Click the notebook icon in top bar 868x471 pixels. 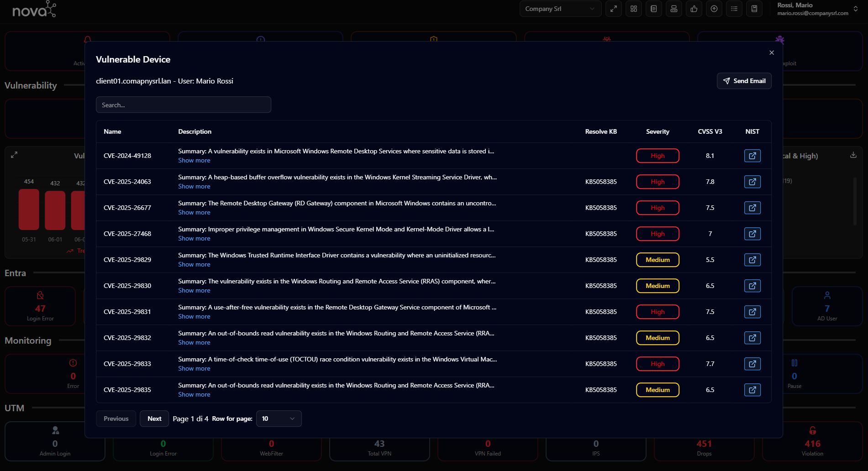(653, 9)
